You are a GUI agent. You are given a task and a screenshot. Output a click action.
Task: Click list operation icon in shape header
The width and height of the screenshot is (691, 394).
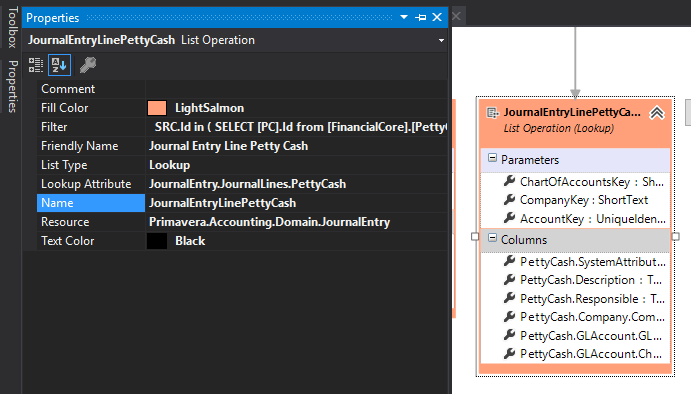[492, 113]
